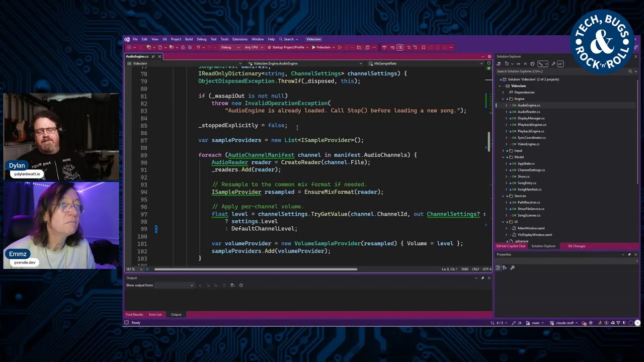Viewport: 644px width, 362px height.
Task: Toggle Show All Files in Solution Explorer
Action: [x=532, y=64]
